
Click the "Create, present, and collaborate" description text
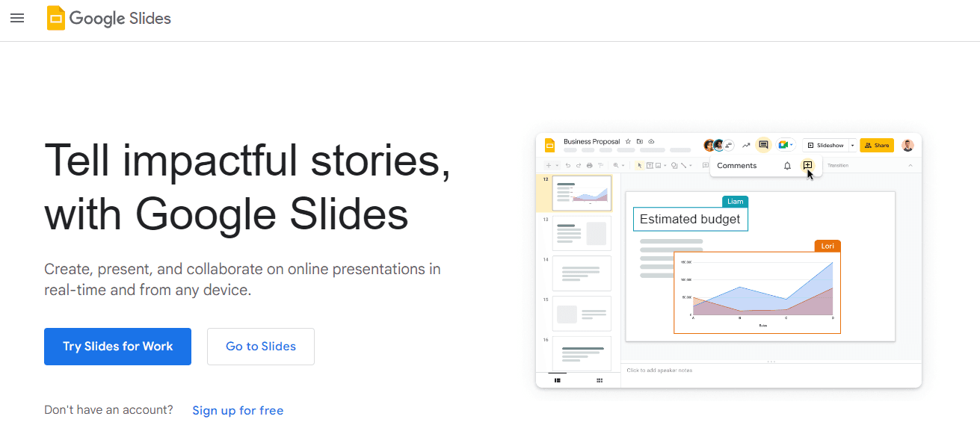[242, 279]
